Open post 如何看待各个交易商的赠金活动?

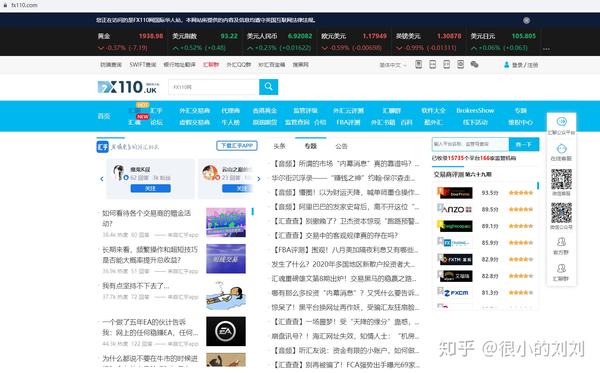[147, 218]
